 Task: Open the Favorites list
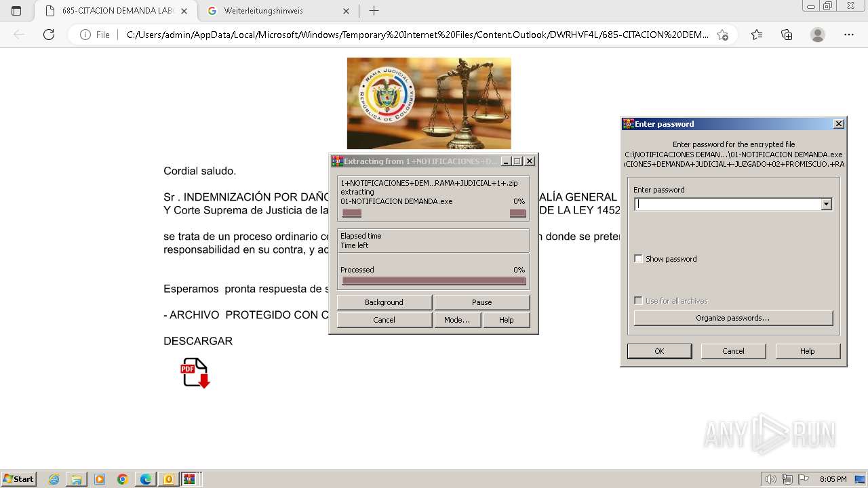tap(757, 35)
